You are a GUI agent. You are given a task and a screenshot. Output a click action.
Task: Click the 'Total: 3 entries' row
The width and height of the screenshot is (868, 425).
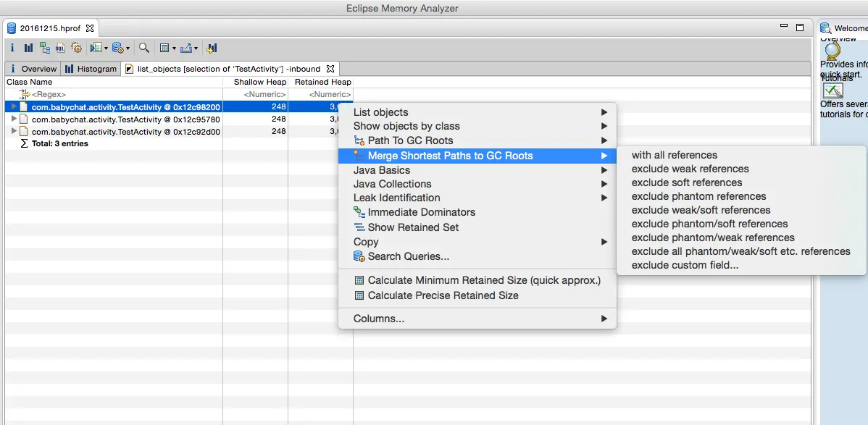point(179,144)
